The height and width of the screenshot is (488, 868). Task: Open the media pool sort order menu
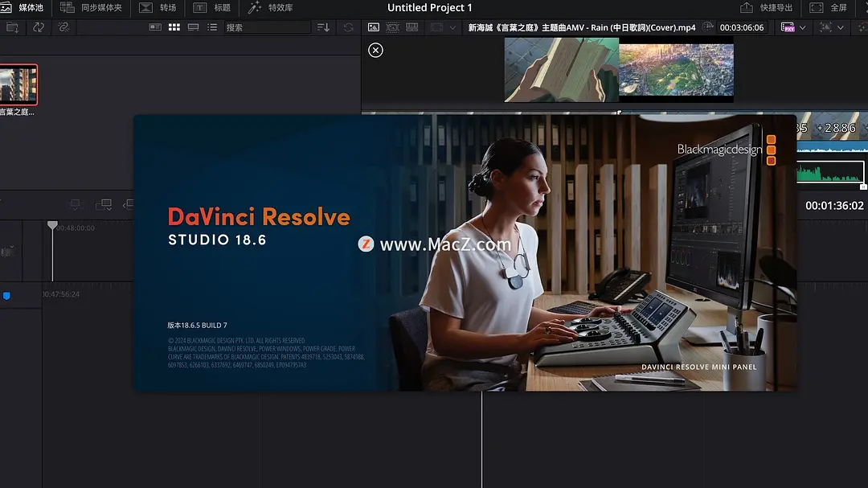tap(323, 27)
